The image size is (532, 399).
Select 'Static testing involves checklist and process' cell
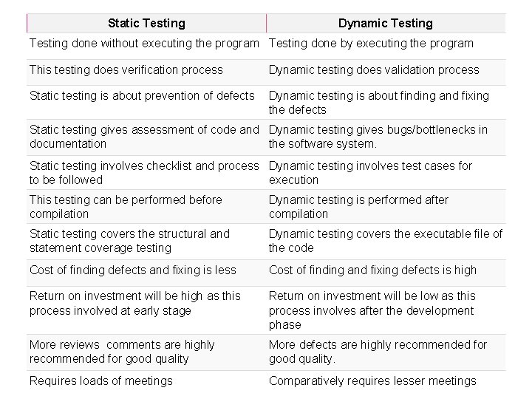pos(146,173)
